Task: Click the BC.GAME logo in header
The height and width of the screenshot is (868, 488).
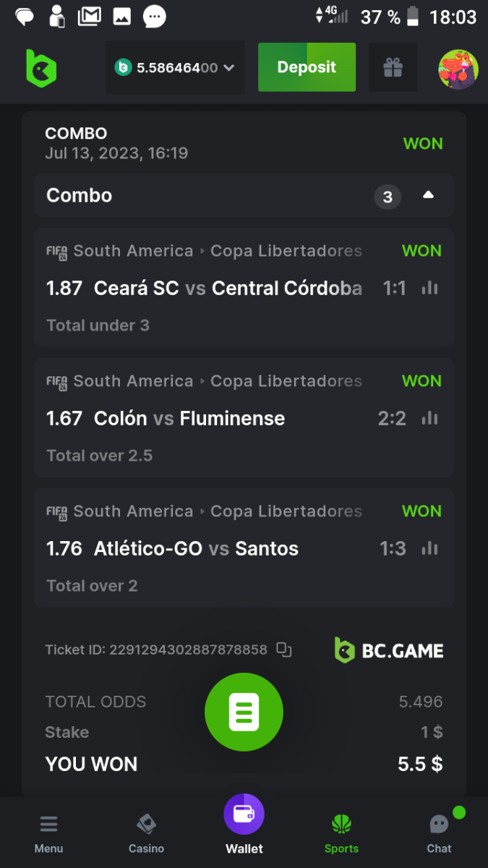Action: click(41, 68)
